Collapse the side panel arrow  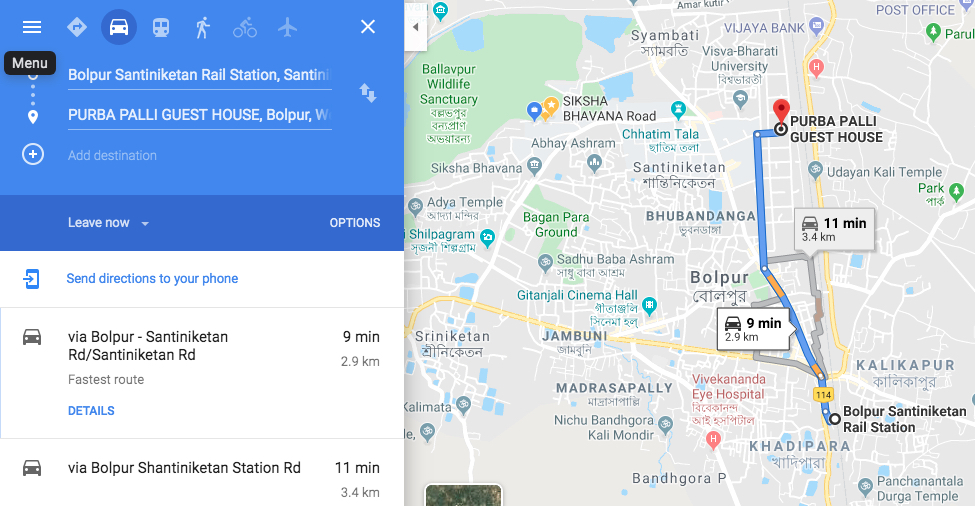tap(415, 27)
